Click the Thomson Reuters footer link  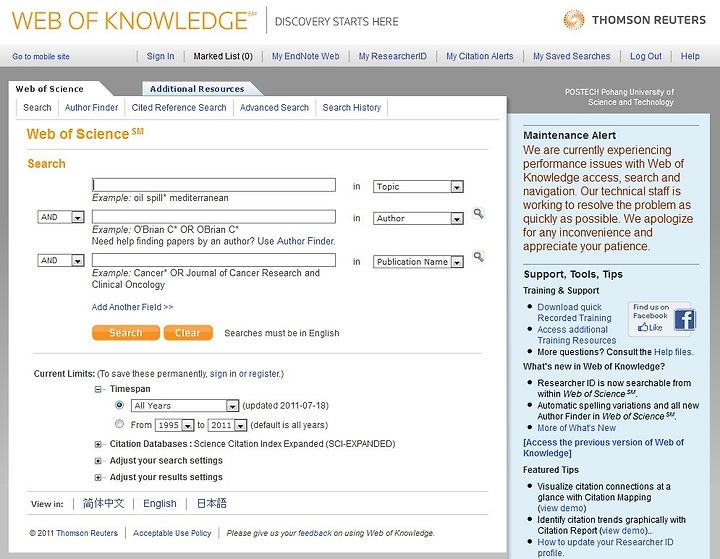point(87,533)
